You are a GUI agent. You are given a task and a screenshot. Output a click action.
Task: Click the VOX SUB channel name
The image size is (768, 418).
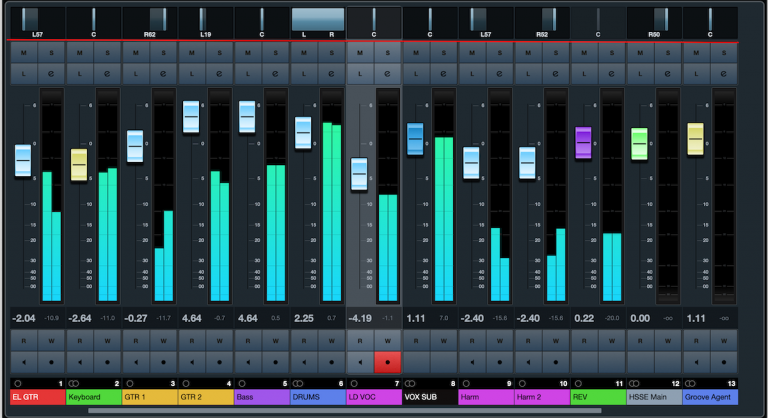tap(430, 397)
